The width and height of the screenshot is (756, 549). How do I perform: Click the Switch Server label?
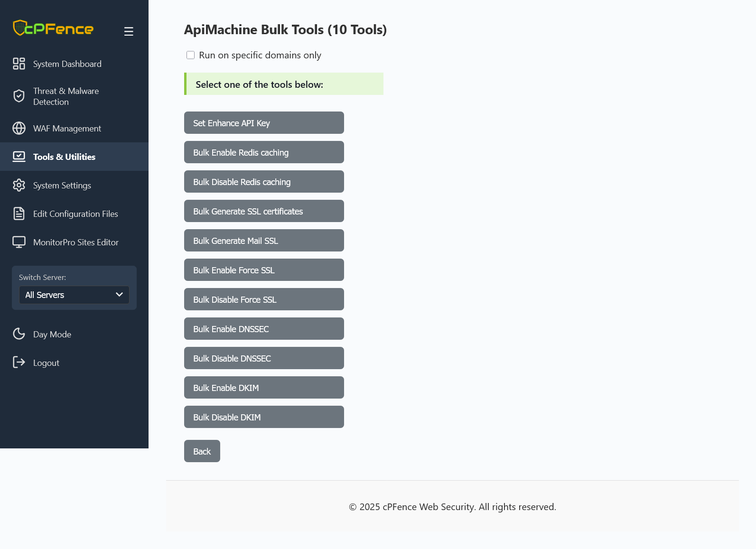pos(43,277)
